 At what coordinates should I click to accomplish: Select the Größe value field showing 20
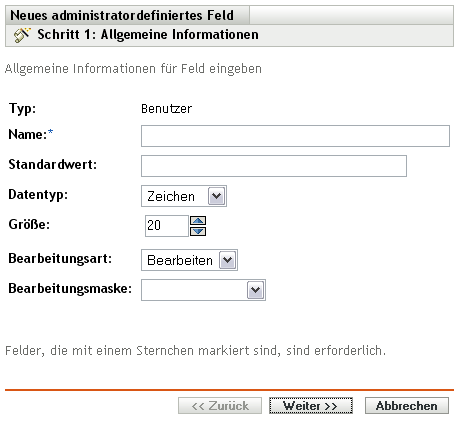coord(167,226)
